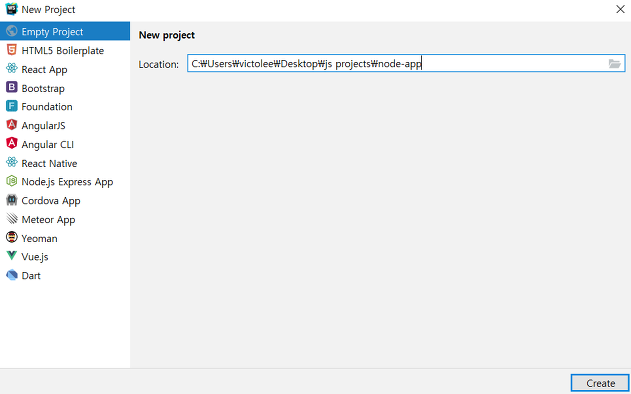Click the React App atom icon
The width and height of the screenshot is (631, 394).
tap(12, 69)
